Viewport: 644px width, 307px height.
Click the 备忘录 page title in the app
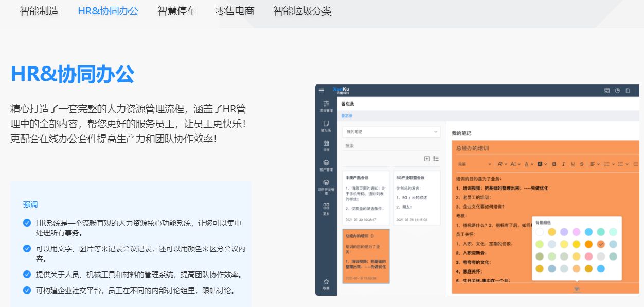(348, 104)
